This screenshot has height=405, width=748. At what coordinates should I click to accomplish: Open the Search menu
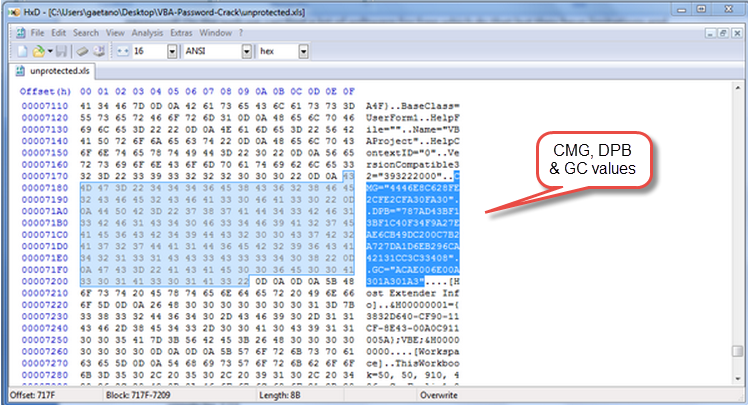[x=86, y=33]
